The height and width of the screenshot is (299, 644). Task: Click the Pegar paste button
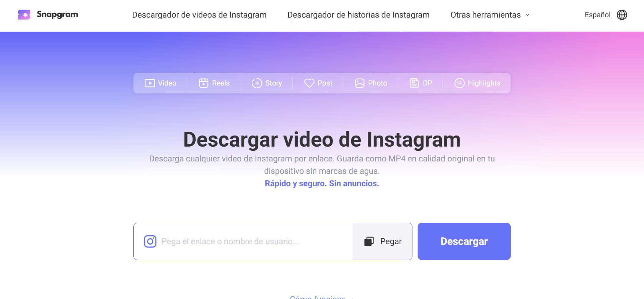382,241
